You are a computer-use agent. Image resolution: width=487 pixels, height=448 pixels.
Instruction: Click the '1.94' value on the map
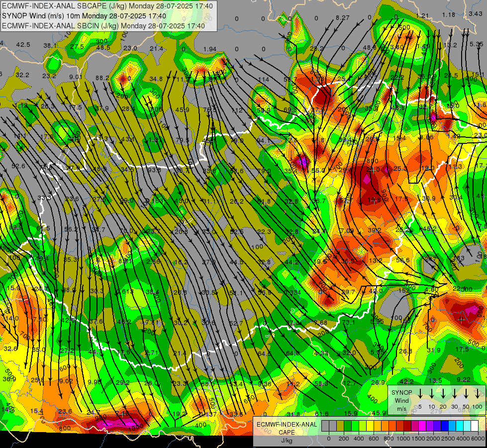[x=210, y=49]
